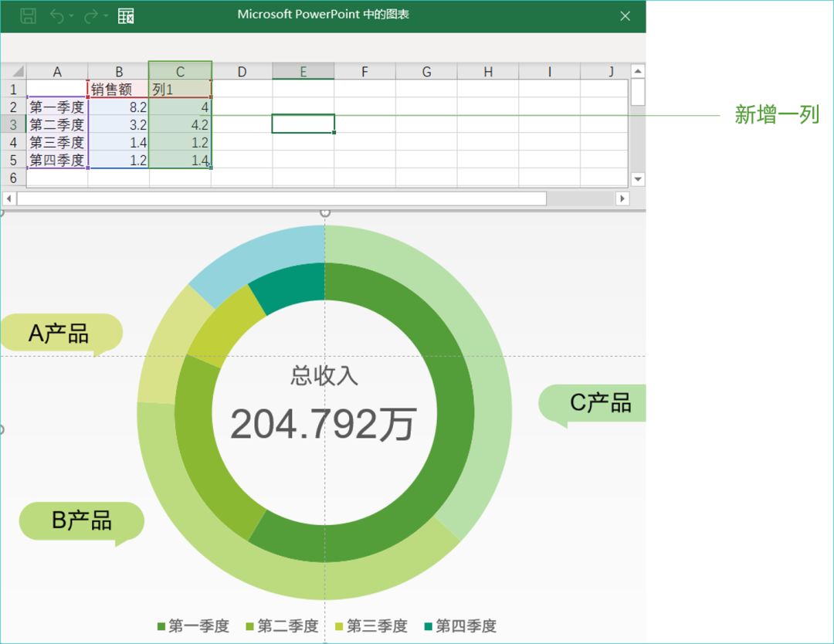Select column D header

click(242, 71)
